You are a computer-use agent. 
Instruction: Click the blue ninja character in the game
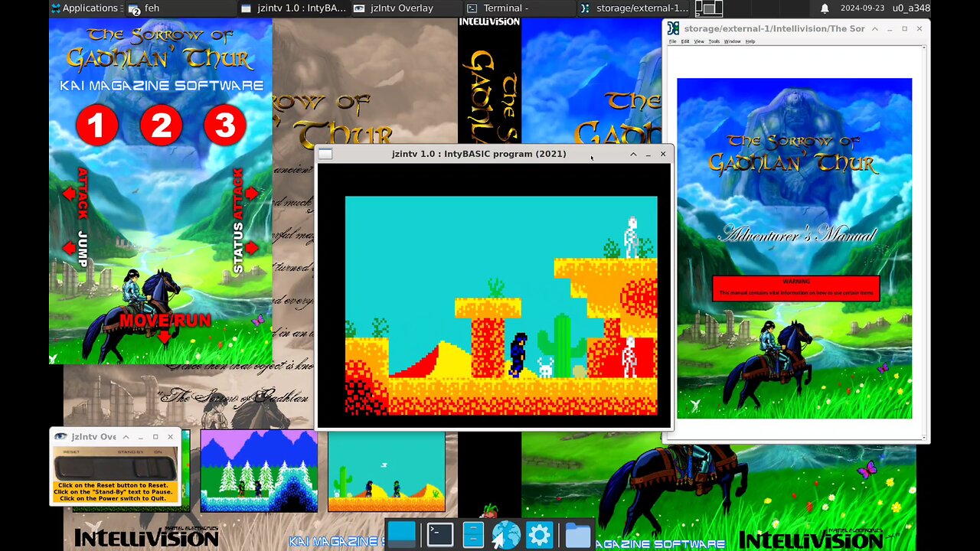click(x=519, y=355)
